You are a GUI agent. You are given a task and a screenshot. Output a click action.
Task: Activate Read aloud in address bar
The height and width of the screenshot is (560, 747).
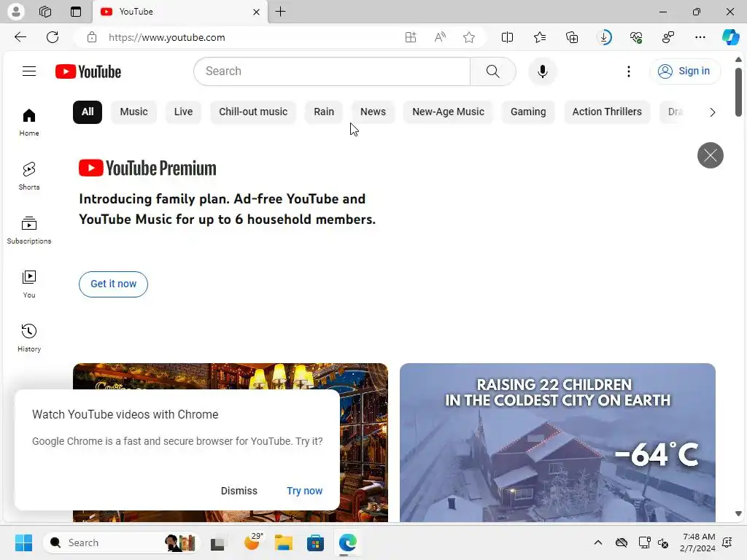click(x=440, y=37)
